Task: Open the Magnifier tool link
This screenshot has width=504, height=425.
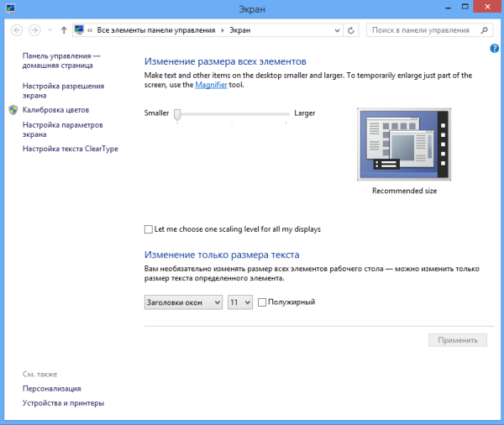Action: pos(211,85)
